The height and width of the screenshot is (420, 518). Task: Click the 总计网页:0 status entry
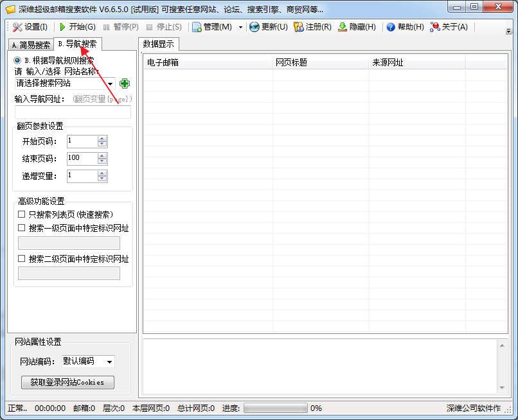(x=196, y=408)
